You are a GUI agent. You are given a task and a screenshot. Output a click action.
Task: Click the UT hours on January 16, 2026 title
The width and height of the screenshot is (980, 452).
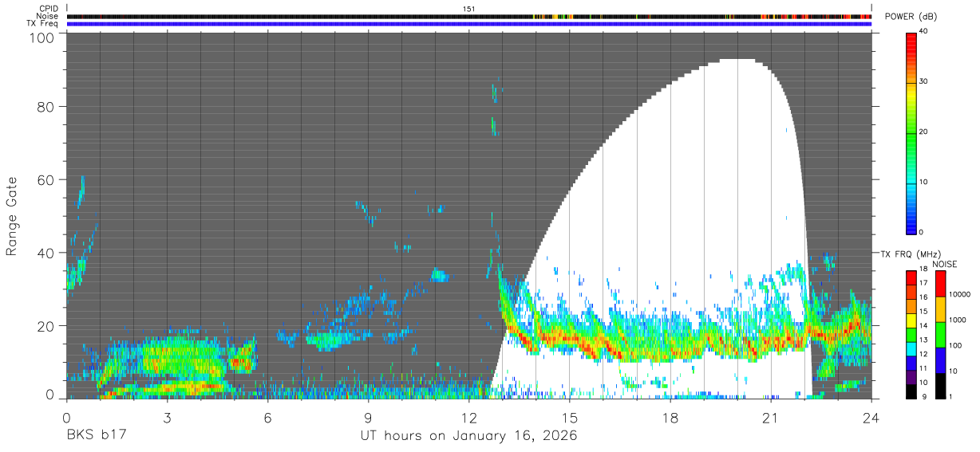[469, 436]
